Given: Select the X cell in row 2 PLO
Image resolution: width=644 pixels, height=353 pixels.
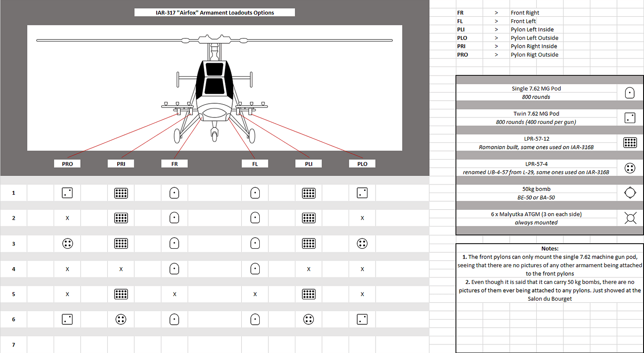Looking at the screenshot, I should 362,218.
